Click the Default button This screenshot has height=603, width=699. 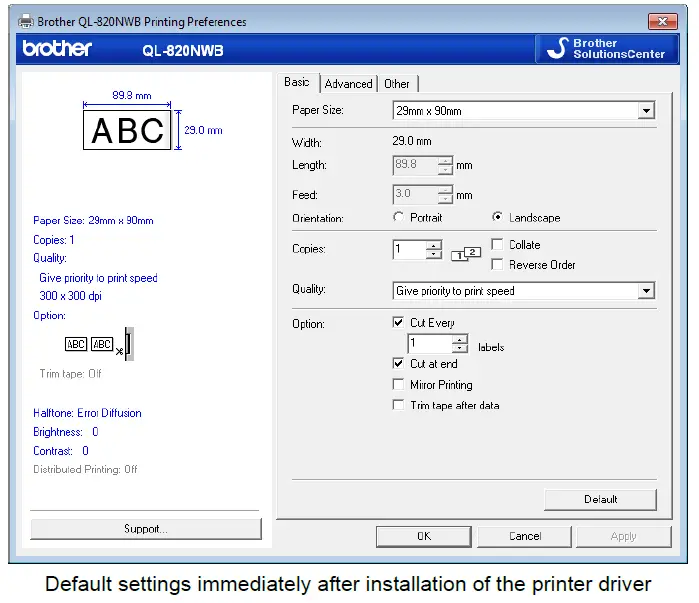pyautogui.click(x=600, y=500)
